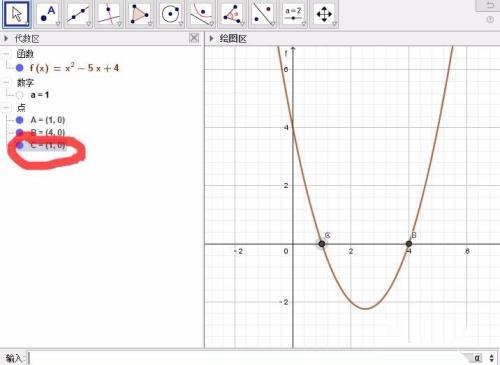Viewport: 500px width, 365px height.
Task: Click the undo button
Action: [490, 6]
